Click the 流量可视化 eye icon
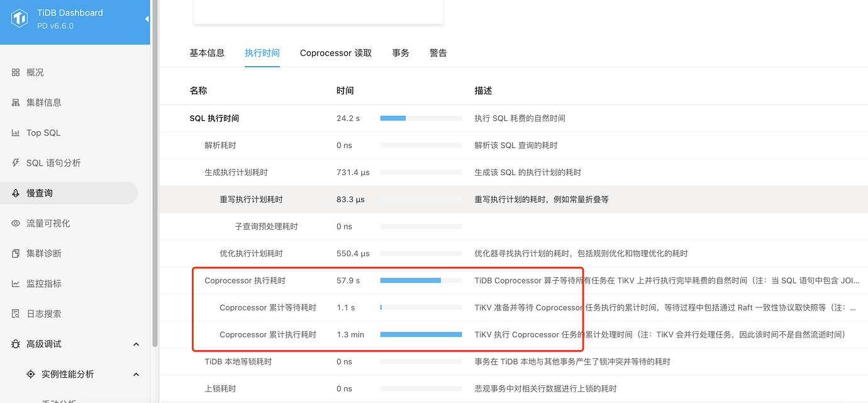The image size is (868, 403). coord(16,224)
